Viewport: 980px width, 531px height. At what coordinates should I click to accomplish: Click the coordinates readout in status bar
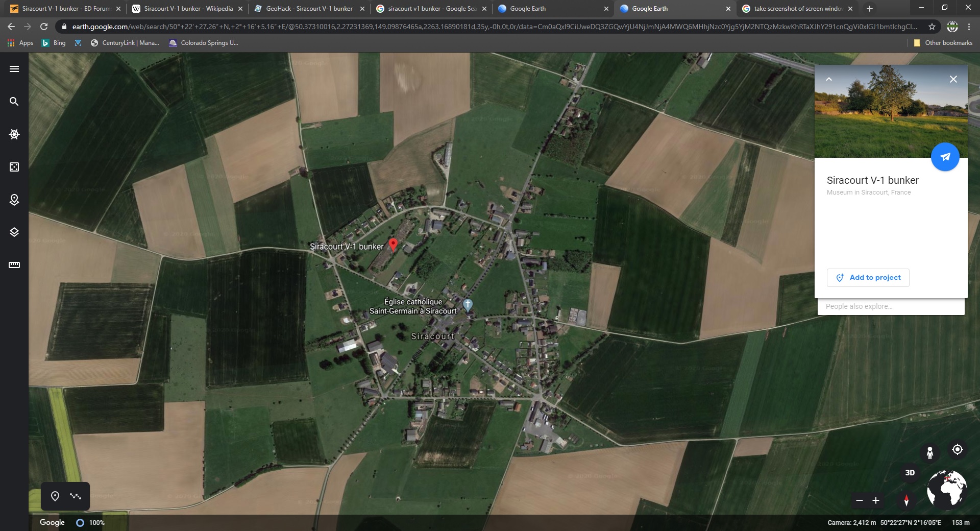coord(911,523)
